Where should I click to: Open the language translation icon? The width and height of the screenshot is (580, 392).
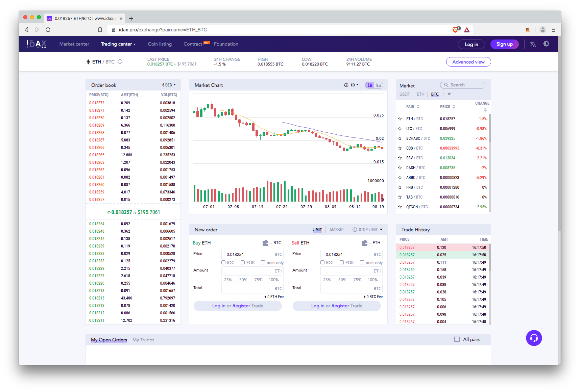pyautogui.click(x=533, y=44)
